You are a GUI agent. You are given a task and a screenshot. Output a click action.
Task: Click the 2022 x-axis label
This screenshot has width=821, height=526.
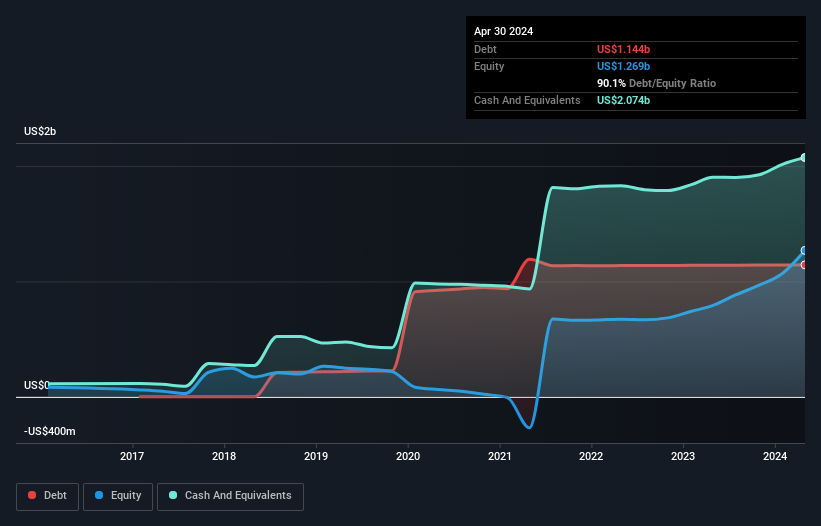pos(591,456)
